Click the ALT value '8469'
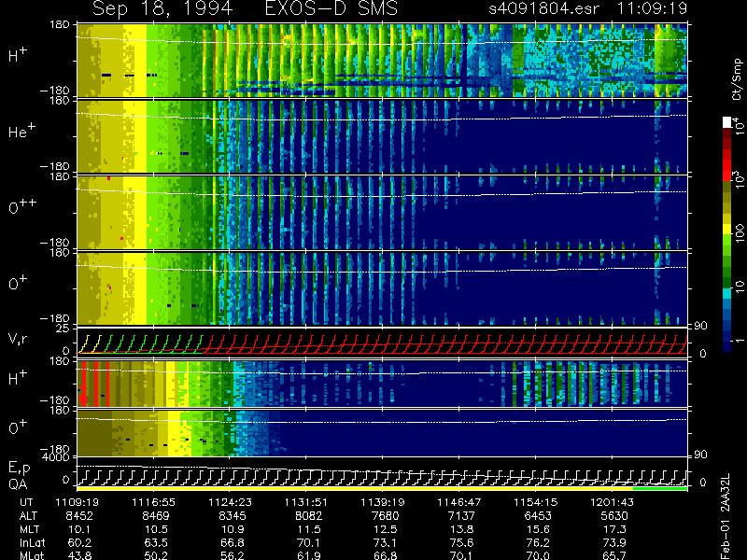The image size is (747, 560). click(x=156, y=516)
